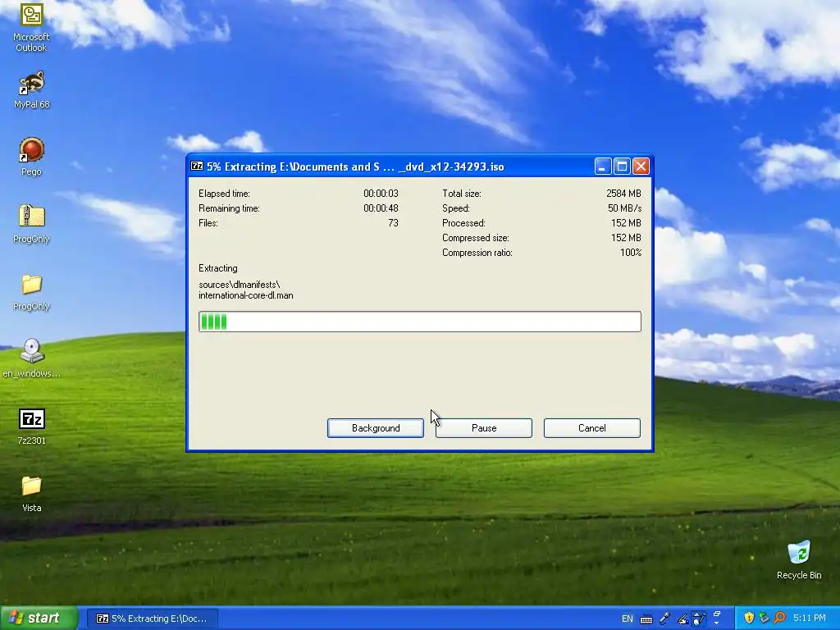Pause the extraction
This screenshot has height=630, width=840.
point(484,428)
